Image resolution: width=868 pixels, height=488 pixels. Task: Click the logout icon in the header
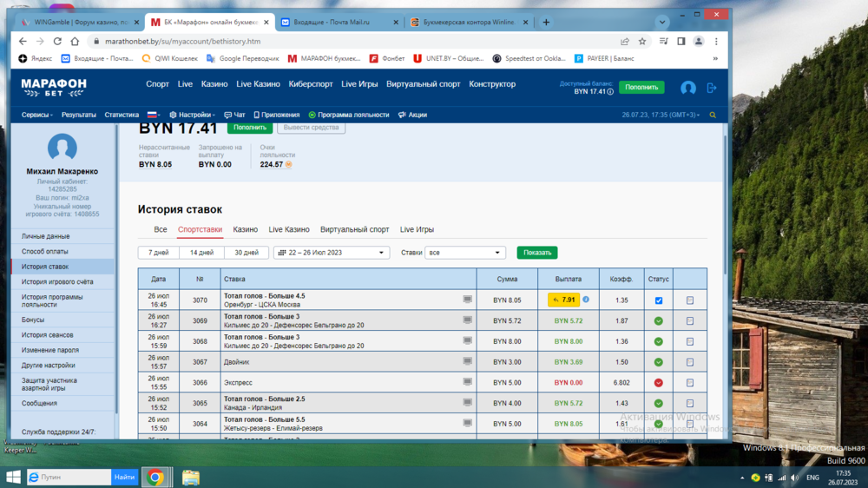point(712,88)
